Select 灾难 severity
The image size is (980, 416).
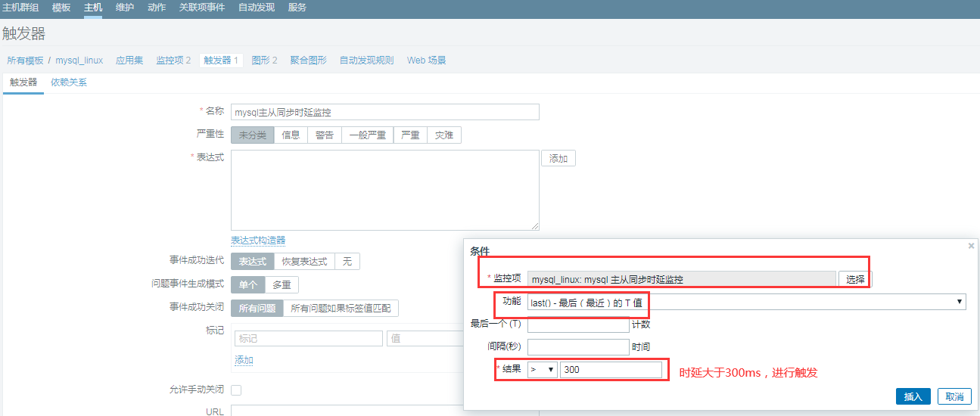coord(444,135)
